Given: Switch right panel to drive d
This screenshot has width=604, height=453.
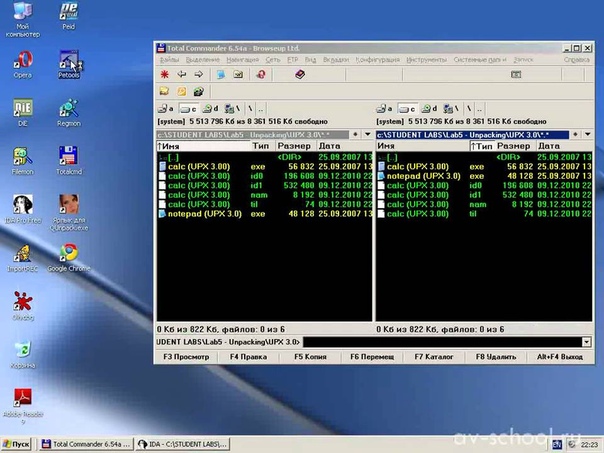Looking at the screenshot, I should point(429,109).
